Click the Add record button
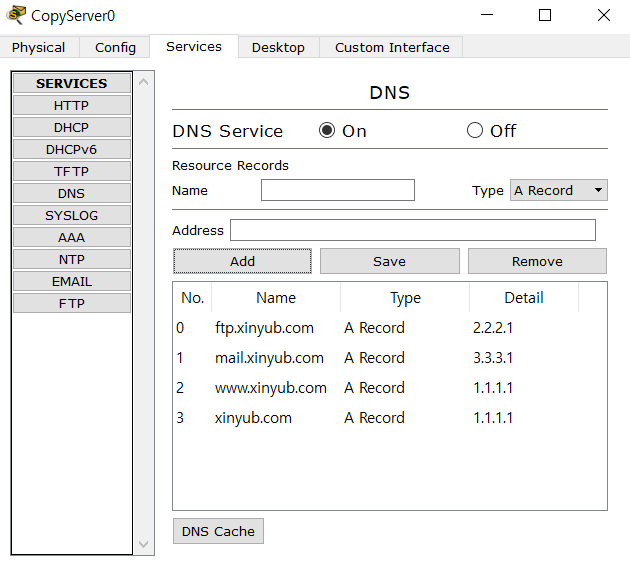 pyautogui.click(x=242, y=261)
